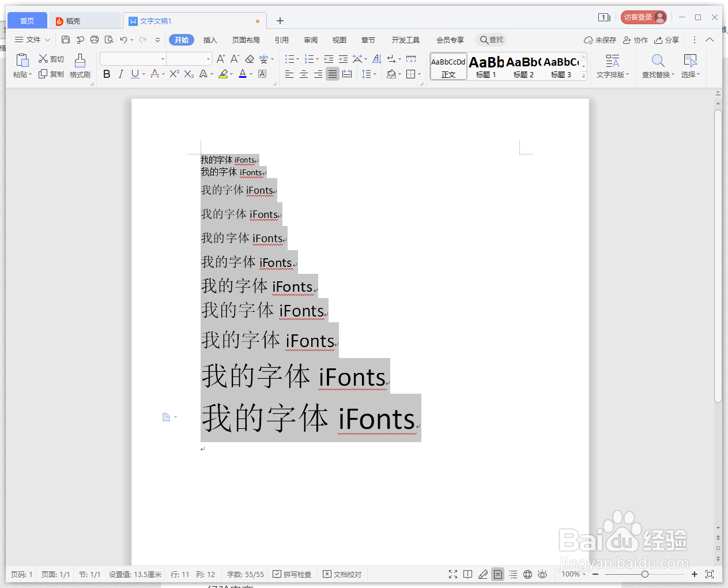Click the yellow text highlight color
The image size is (728, 588).
(224, 74)
